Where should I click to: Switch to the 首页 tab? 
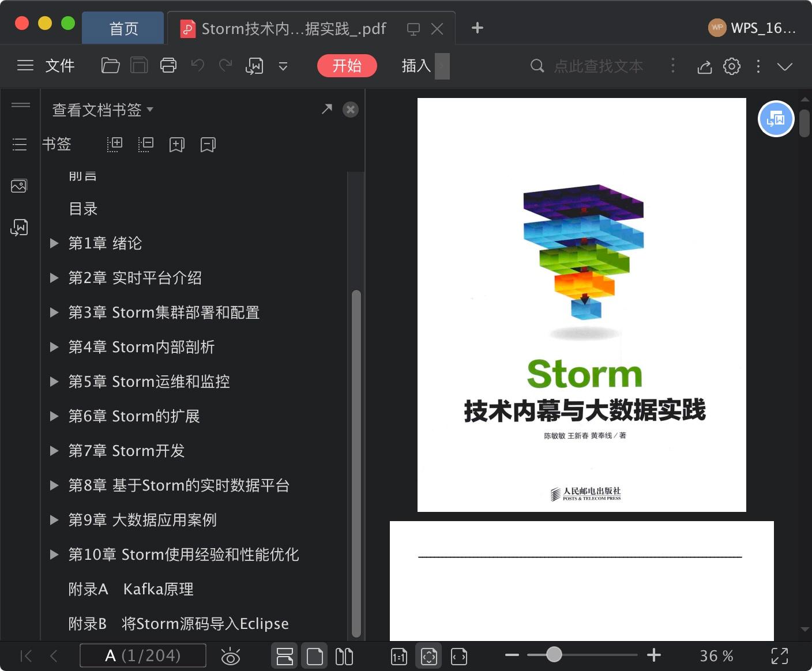click(123, 28)
